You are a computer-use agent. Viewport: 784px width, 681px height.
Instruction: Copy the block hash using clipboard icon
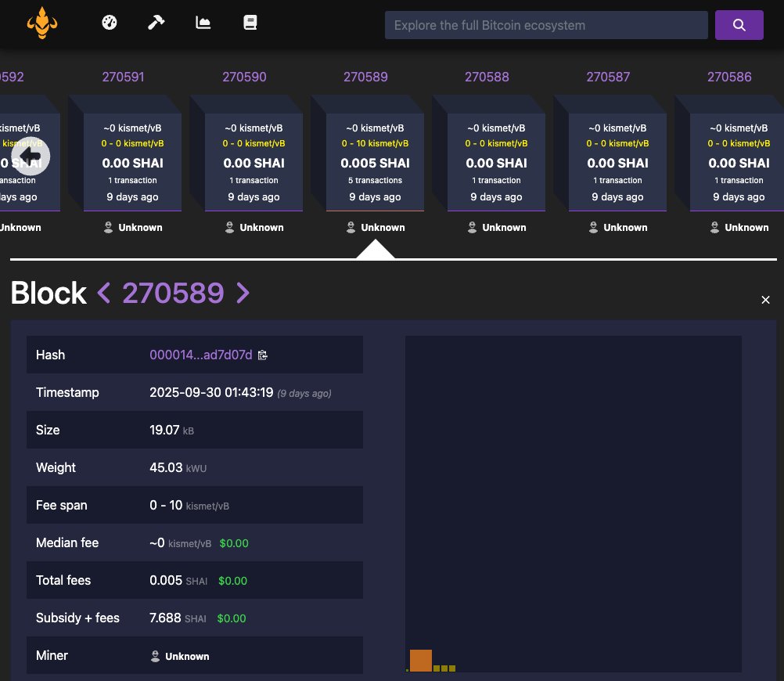tap(263, 355)
